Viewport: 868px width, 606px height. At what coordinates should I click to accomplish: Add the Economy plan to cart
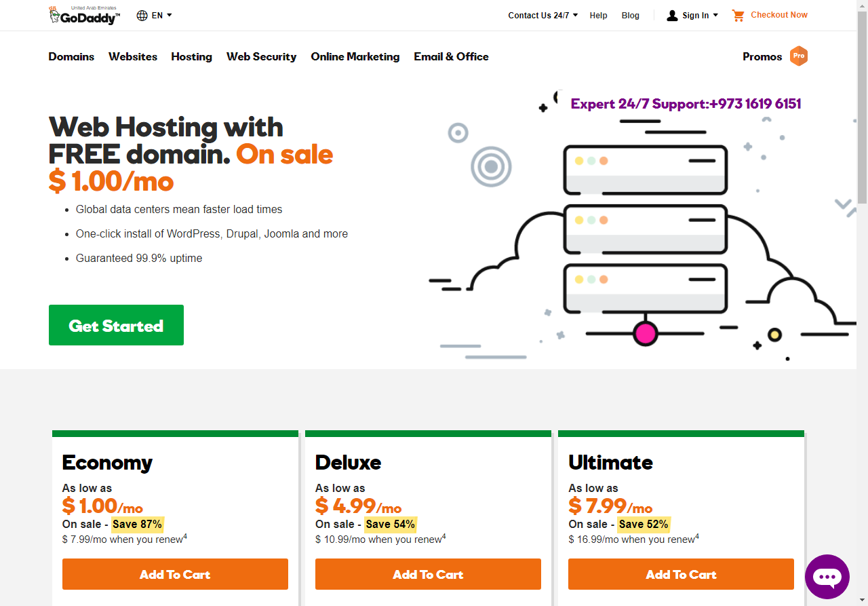[x=175, y=574]
